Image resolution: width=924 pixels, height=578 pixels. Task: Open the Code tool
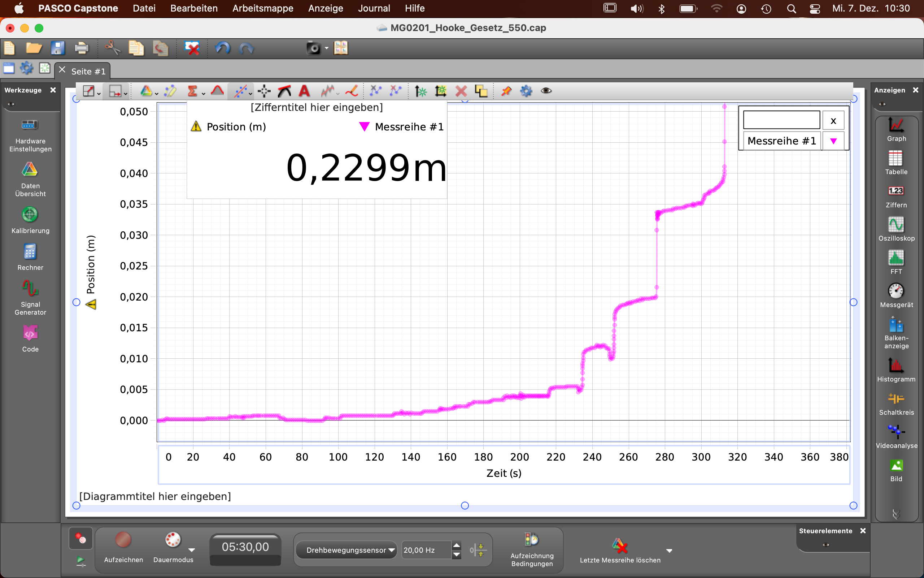[x=30, y=339]
